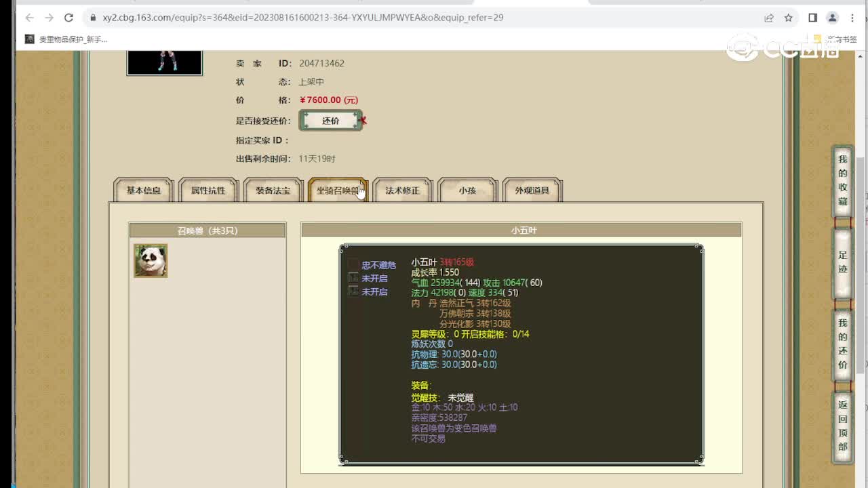Go back to the previous page
The width and height of the screenshot is (868, 488).
tap(29, 18)
